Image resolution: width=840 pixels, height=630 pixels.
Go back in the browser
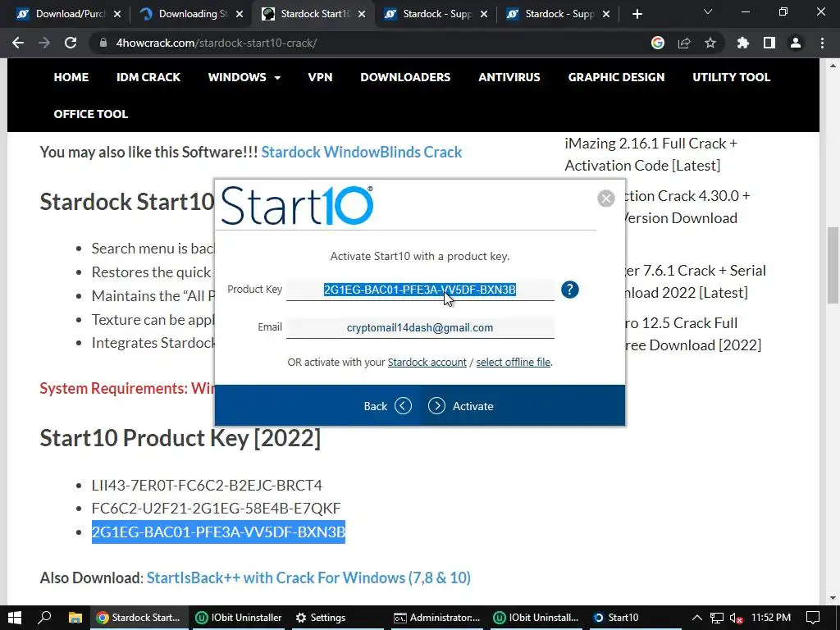coord(18,43)
